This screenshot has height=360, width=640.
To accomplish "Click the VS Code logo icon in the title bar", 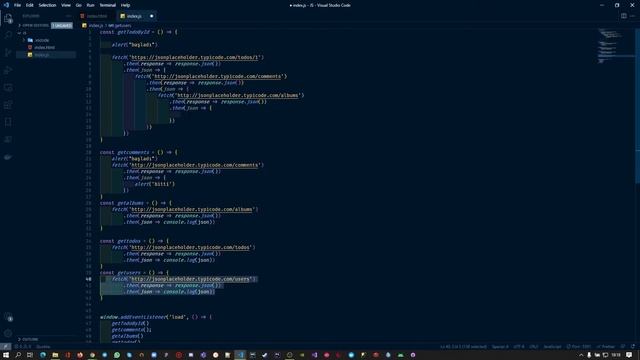I will tap(6, 5).
